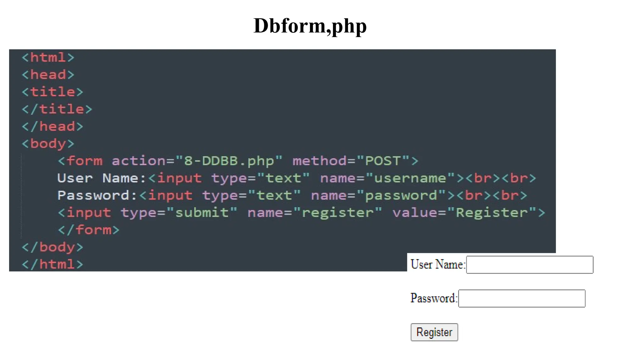Click the closing </body> tag line
The image size is (644, 362).
[52, 247]
